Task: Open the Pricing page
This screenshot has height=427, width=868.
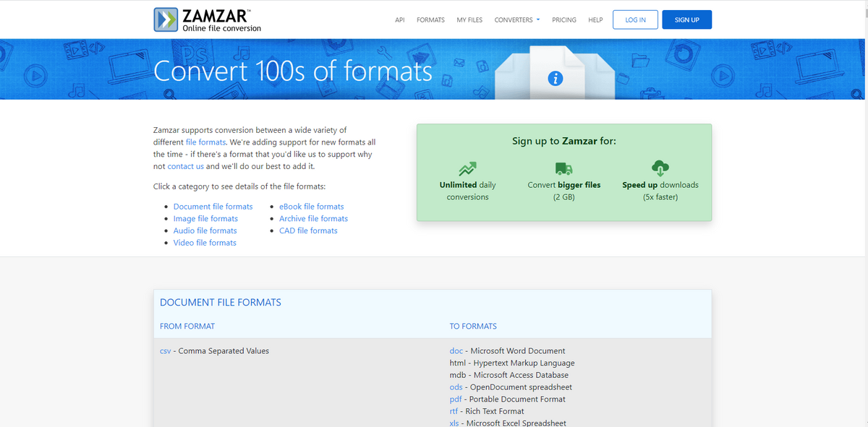Action: 564,20
